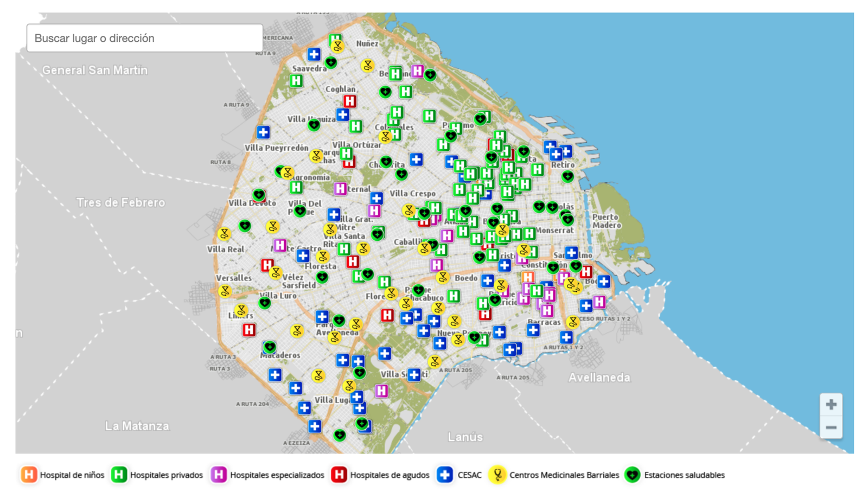
Task: Click the blue CESAC marker right of Chacarita
Action: pyautogui.click(x=416, y=159)
